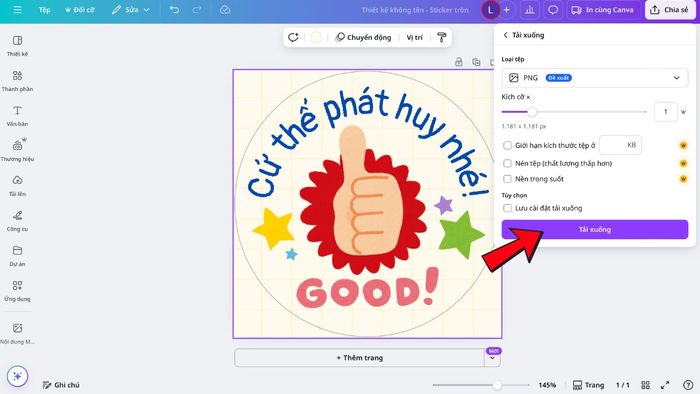Select the copy style paint roller

(x=442, y=37)
